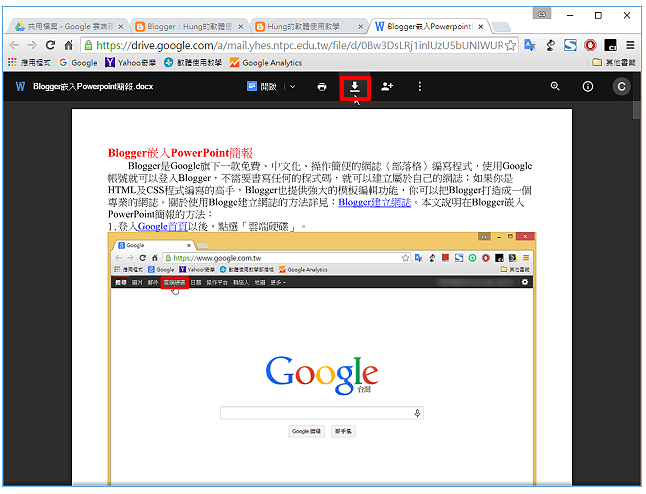Bookmark this page star
Screen dimensions: 646x494
pos(510,45)
